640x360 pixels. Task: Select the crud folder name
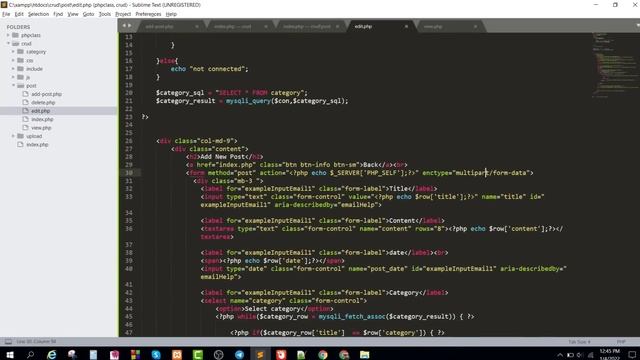(x=26, y=44)
